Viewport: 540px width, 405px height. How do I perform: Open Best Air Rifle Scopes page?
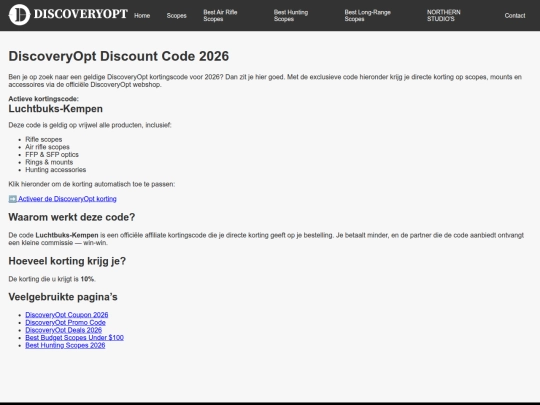(220, 15)
